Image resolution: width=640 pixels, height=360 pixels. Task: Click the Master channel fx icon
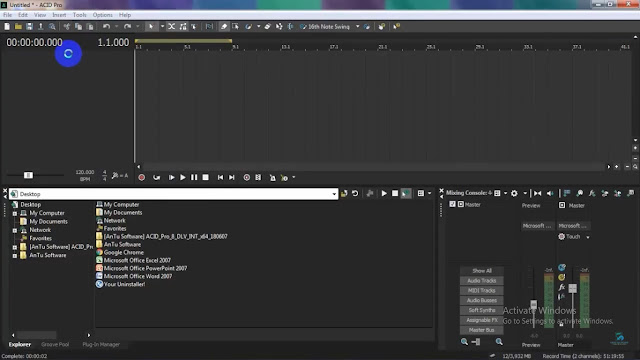(x=562, y=287)
